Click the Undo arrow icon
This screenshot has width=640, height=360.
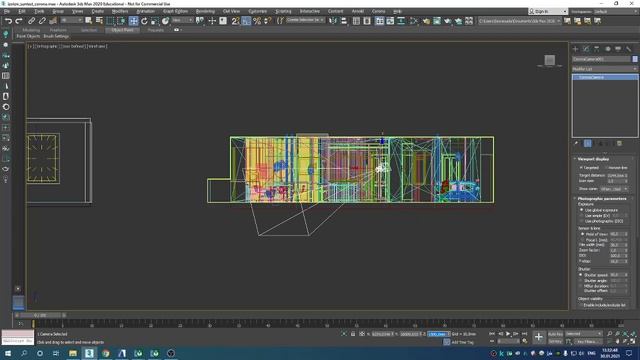8,20
